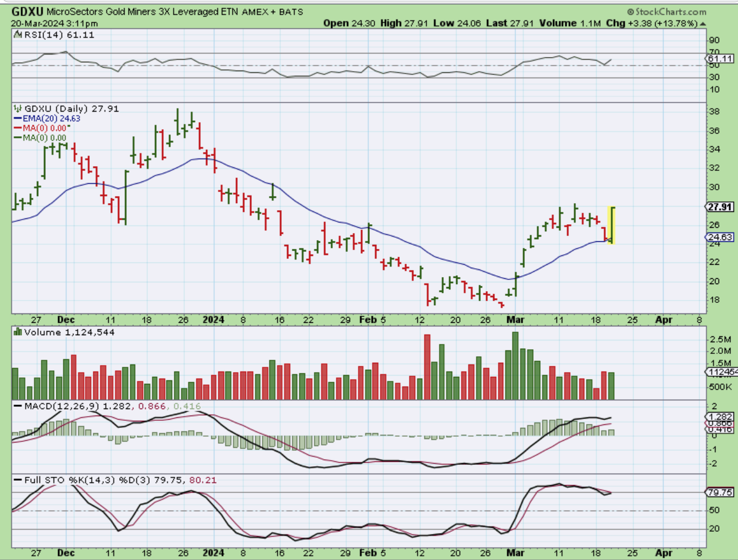Image resolution: width=738 pixels, height=560 pixels.
Task: Click the Mar label on the top date axis
Action: pos(515,320)
